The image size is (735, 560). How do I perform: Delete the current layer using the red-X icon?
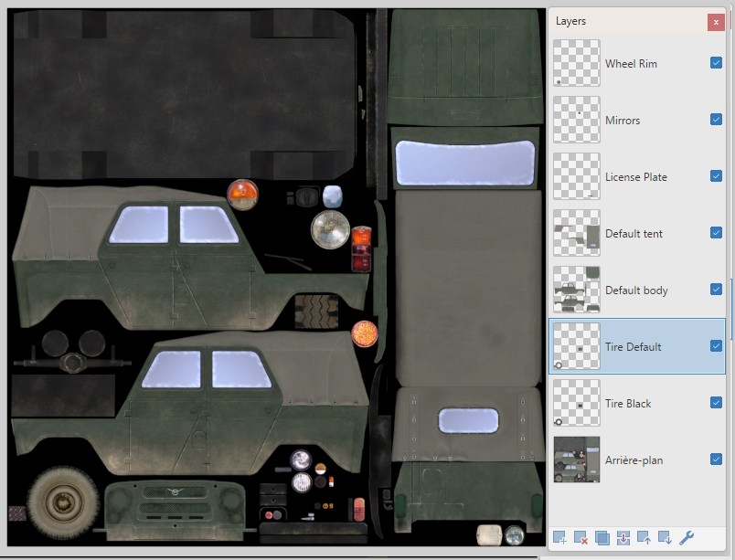tap(581, 537)
